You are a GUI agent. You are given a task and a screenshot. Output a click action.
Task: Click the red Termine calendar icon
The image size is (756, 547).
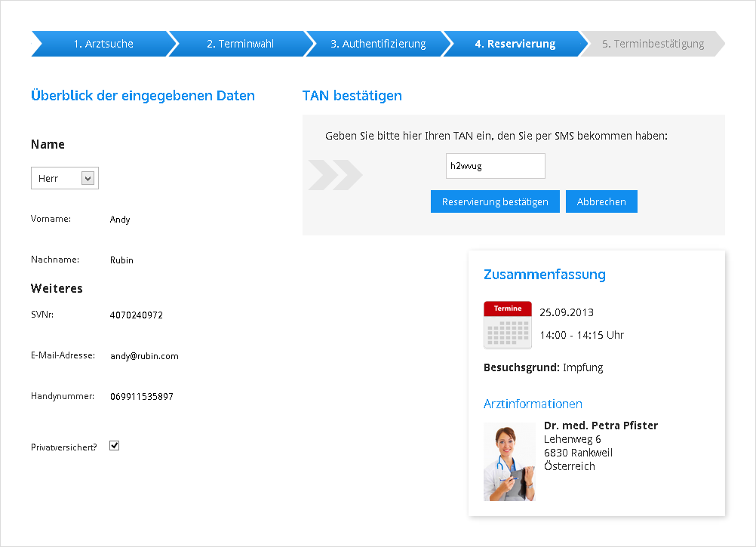[x=507, y=325]
